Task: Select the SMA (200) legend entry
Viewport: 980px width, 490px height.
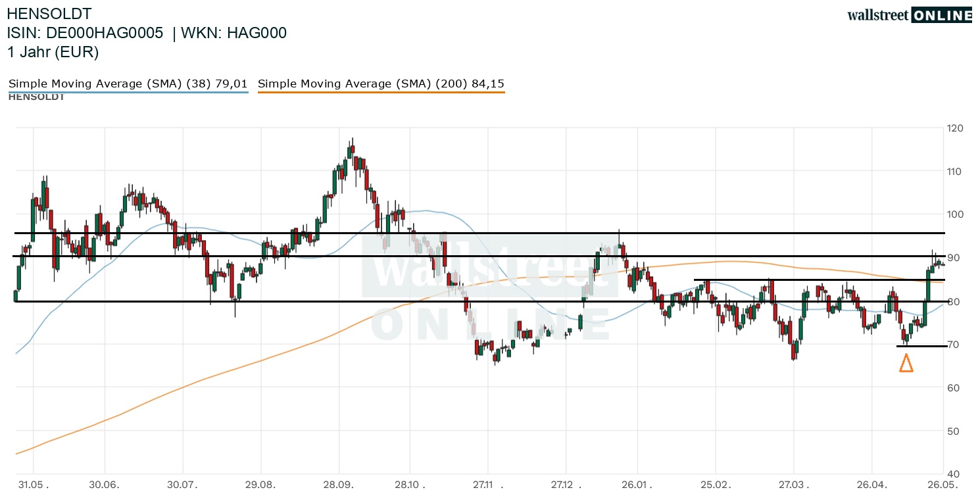Action: click(x=381, y=84)
